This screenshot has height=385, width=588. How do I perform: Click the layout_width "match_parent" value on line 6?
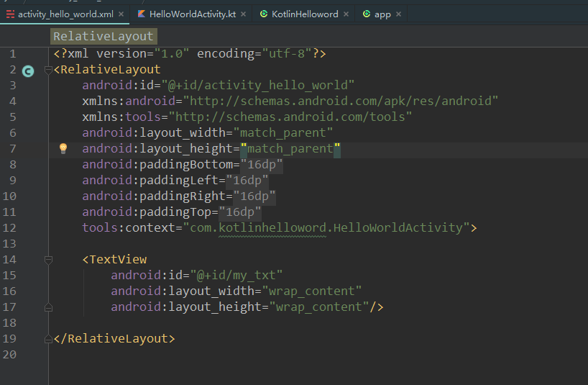[283, 133]
